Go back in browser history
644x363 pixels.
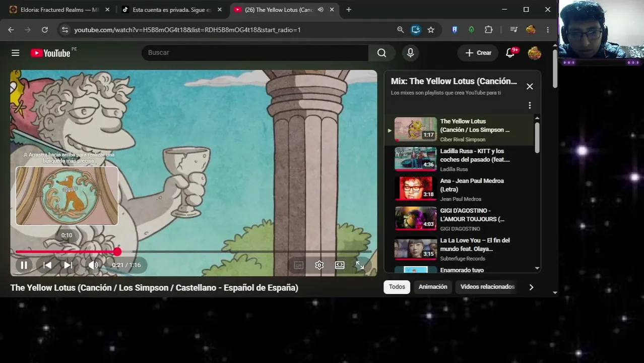pos(11,30)
